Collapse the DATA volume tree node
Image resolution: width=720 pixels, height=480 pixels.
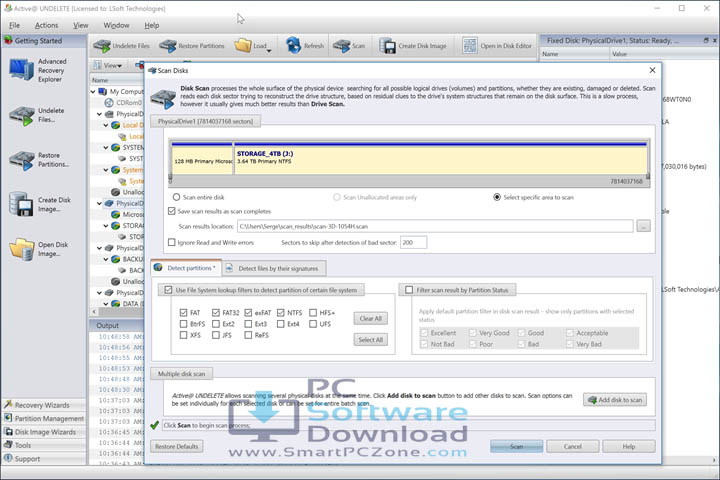click(x=106, y=304)
